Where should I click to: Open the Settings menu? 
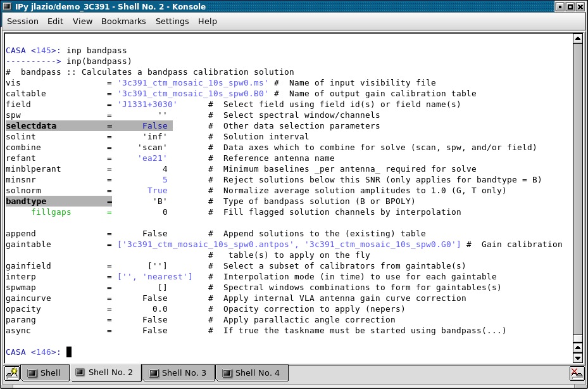point(172,21)
